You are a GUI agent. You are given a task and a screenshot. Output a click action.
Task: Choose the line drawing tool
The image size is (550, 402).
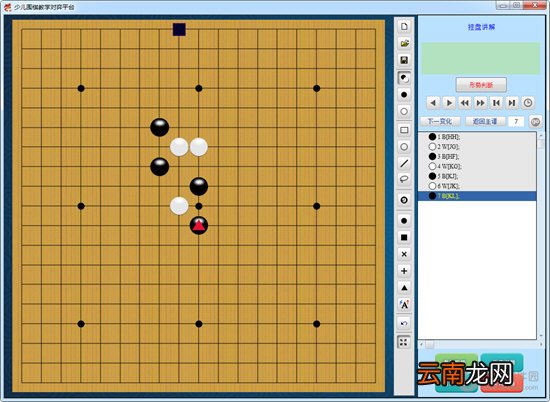tap(404, 163)
